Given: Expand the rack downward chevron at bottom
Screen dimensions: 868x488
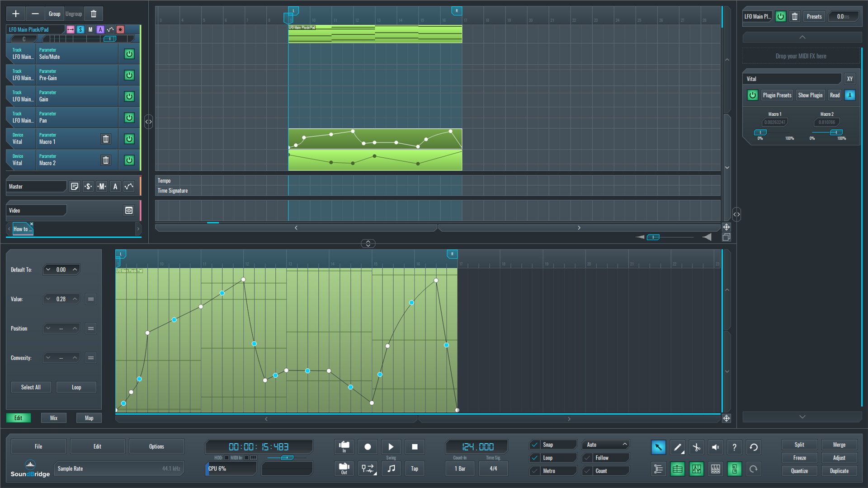Looking at the screenshot, I should point(802,417).
